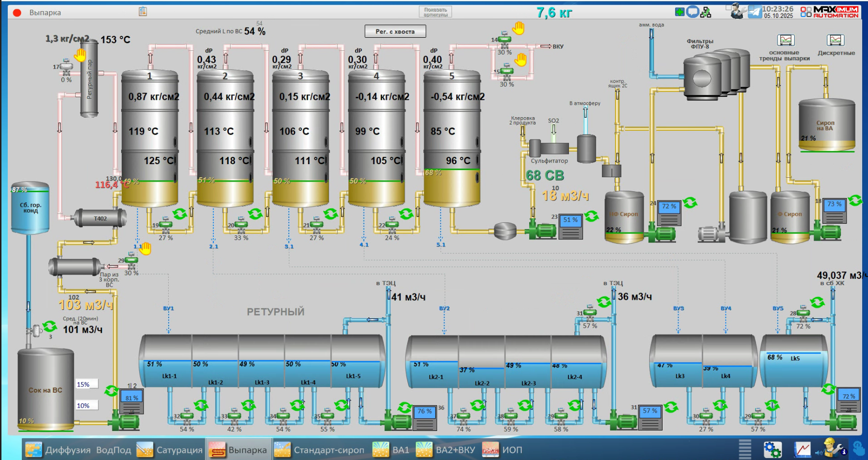The width and height of the screenshot is (868, 460).
Task: Open the chat bubble messages icon
Action: pyautogui.click(x=693, y=12)
